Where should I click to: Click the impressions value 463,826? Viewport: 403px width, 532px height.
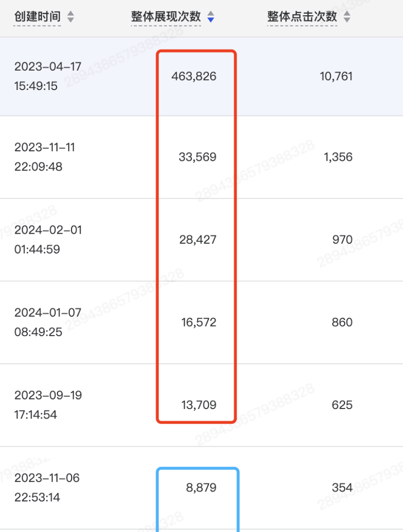pos(194,76)
